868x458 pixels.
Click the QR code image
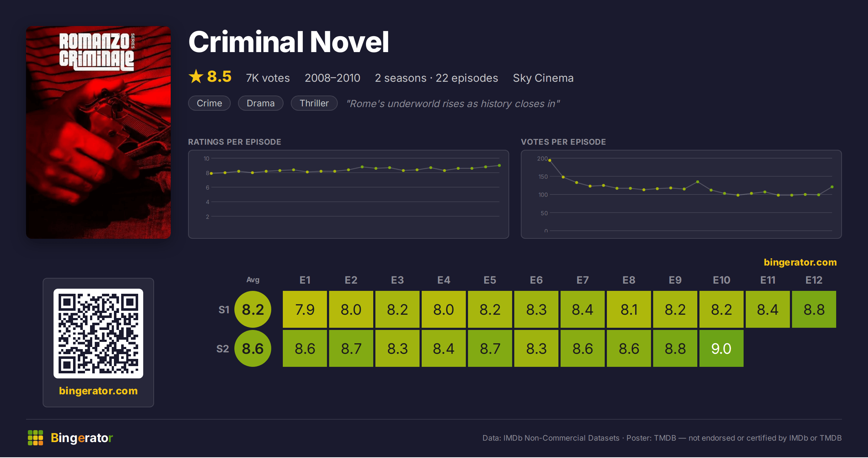98,334
